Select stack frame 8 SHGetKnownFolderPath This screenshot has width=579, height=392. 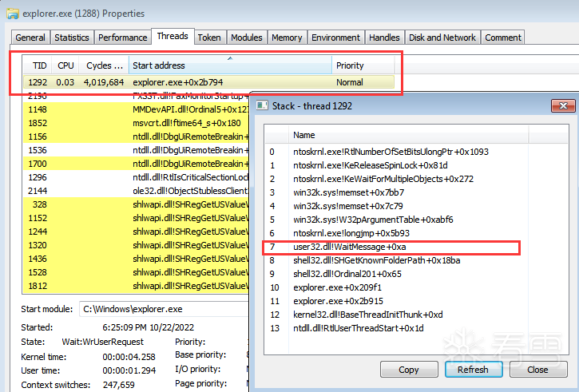pyautogui.click(x=397, y=260)
